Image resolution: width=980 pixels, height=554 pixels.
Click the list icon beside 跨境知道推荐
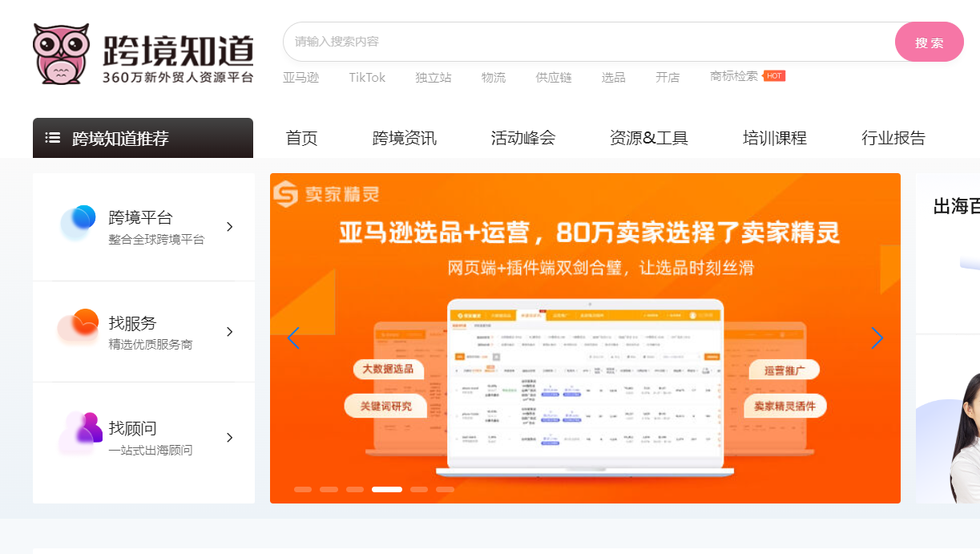[x=53, y=138]
